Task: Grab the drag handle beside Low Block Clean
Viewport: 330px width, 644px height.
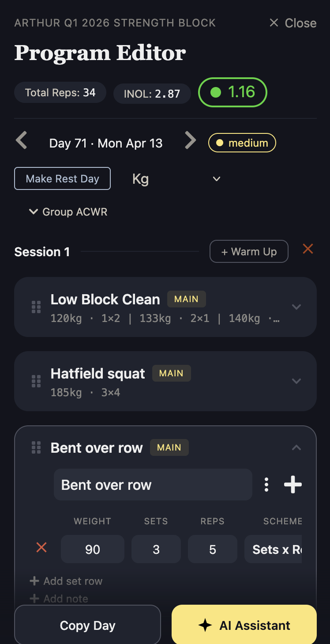Action: tap(36, 307)
